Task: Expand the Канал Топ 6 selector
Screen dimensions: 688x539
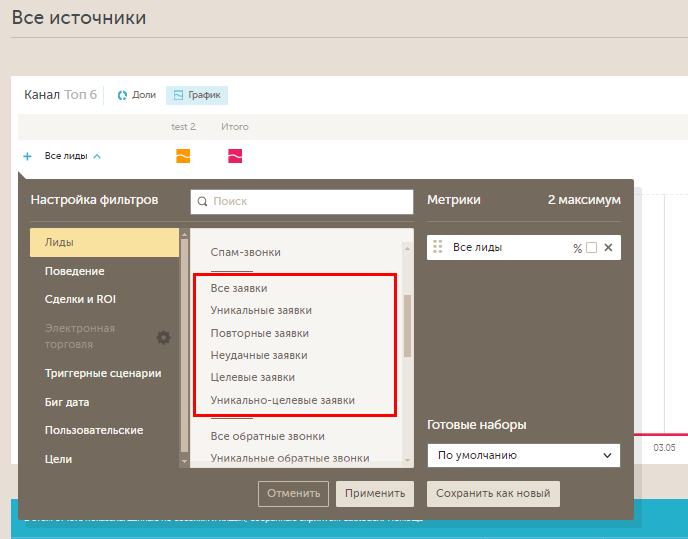Action: 60,95
